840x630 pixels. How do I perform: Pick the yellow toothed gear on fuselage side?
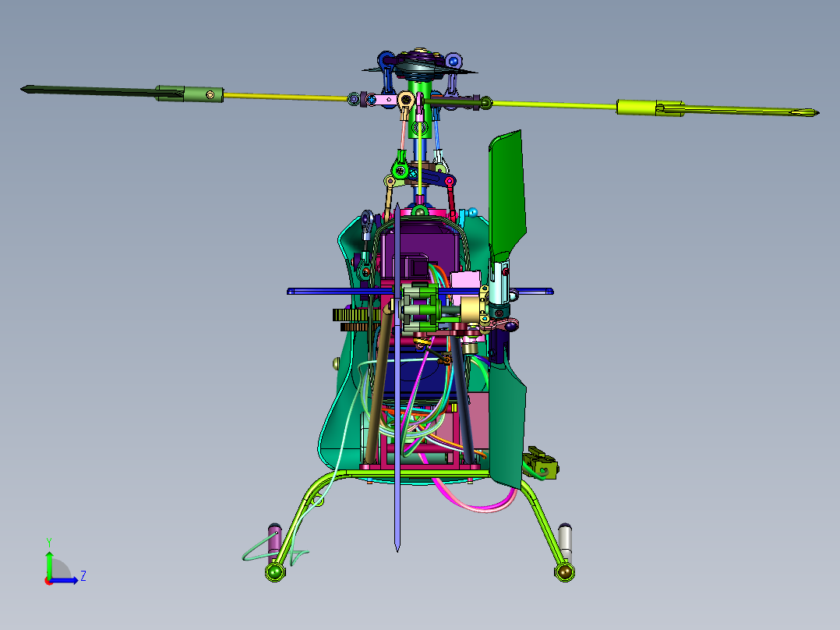click(x=351, y=315)
